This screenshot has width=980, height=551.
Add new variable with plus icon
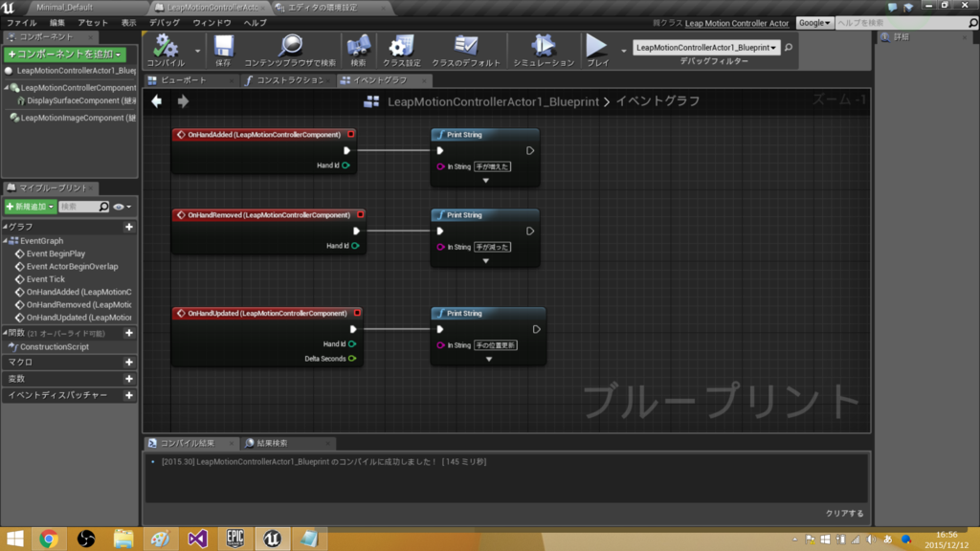click(x=129, y=379)
